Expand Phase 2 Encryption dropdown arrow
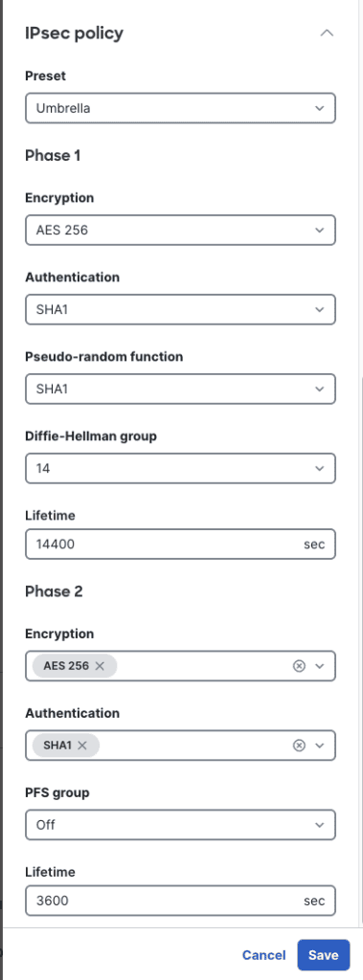This screenshot has height=980, width=363. 320,666
